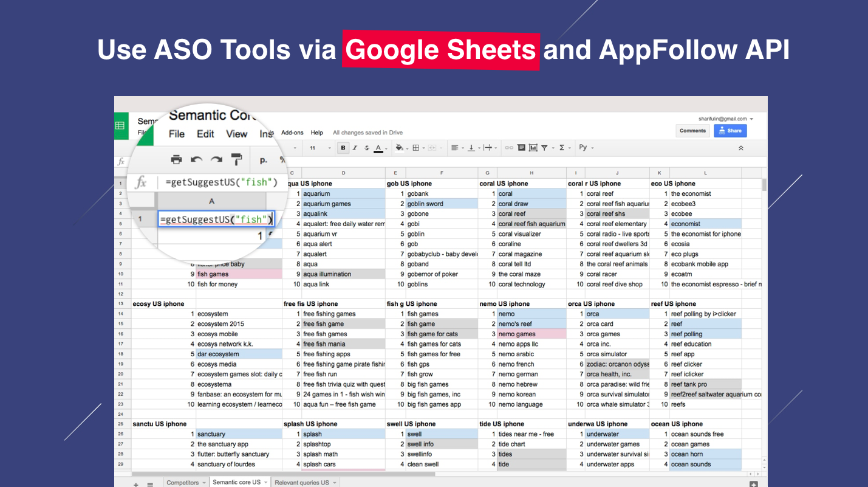
Task: Open the Ру input tools dropdown
Action: click(586, 147)
